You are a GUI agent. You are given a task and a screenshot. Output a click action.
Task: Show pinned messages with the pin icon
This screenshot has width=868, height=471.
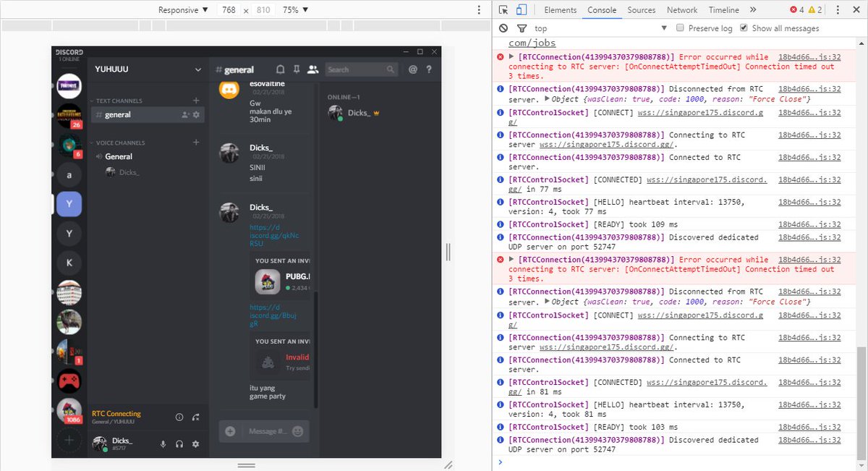click(297, 69)
